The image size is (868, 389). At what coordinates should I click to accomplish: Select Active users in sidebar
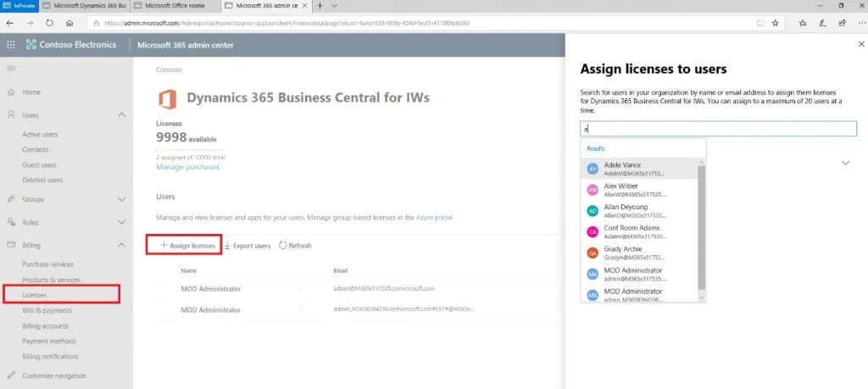click(40, 135)
